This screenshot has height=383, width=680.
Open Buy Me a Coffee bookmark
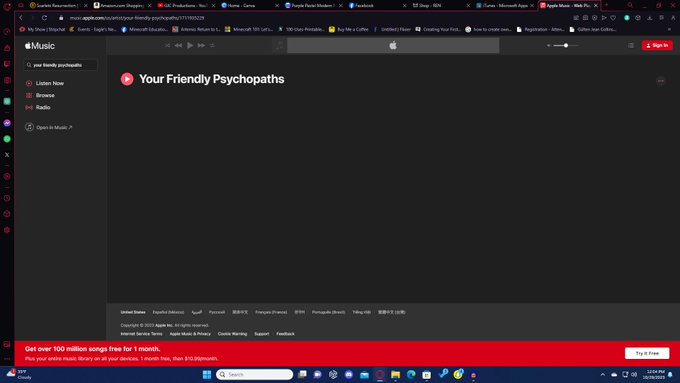[349, 29]
